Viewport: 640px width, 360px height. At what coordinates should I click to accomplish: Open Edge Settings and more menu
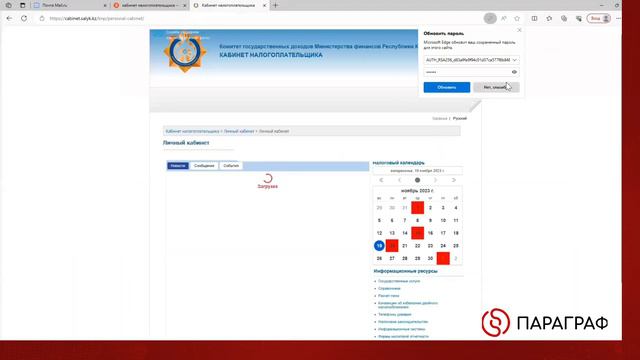(x=619, y=18)
